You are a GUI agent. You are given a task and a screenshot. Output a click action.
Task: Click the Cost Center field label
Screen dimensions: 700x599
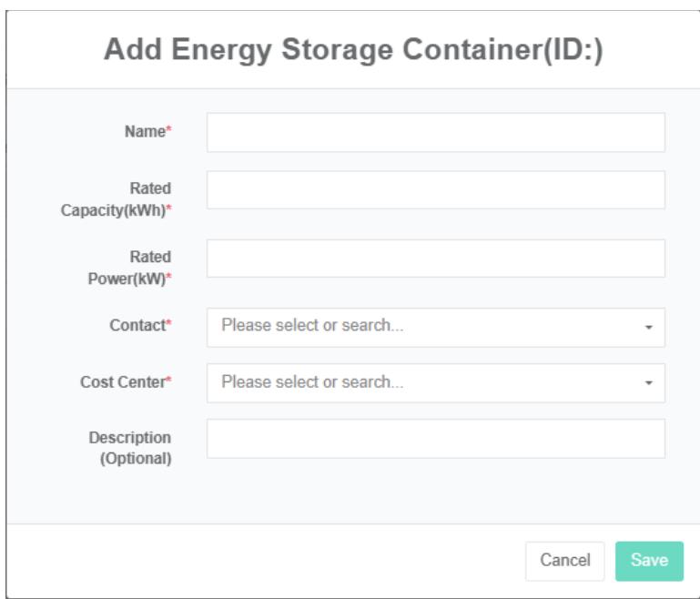(122, 382)
